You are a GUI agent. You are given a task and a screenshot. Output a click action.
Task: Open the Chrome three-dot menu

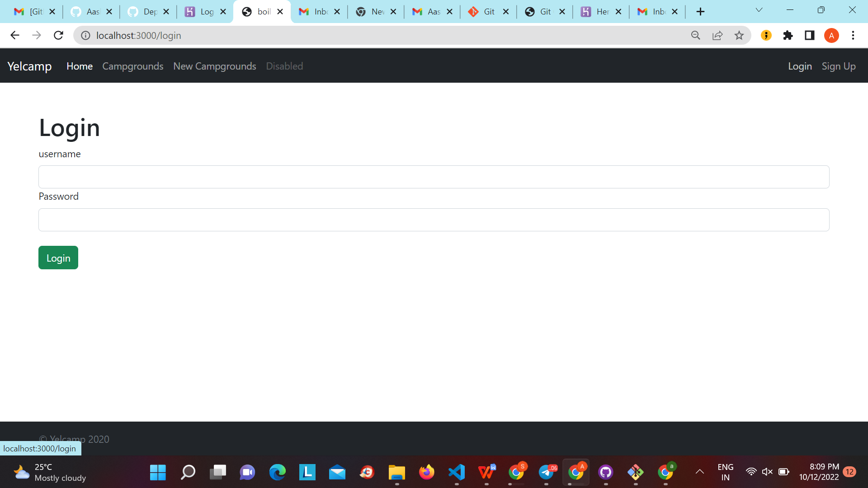[853, 35]
